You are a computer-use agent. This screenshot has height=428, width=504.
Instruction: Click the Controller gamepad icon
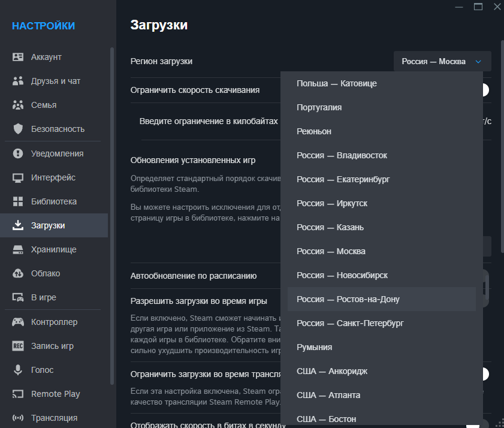(18, 322)
